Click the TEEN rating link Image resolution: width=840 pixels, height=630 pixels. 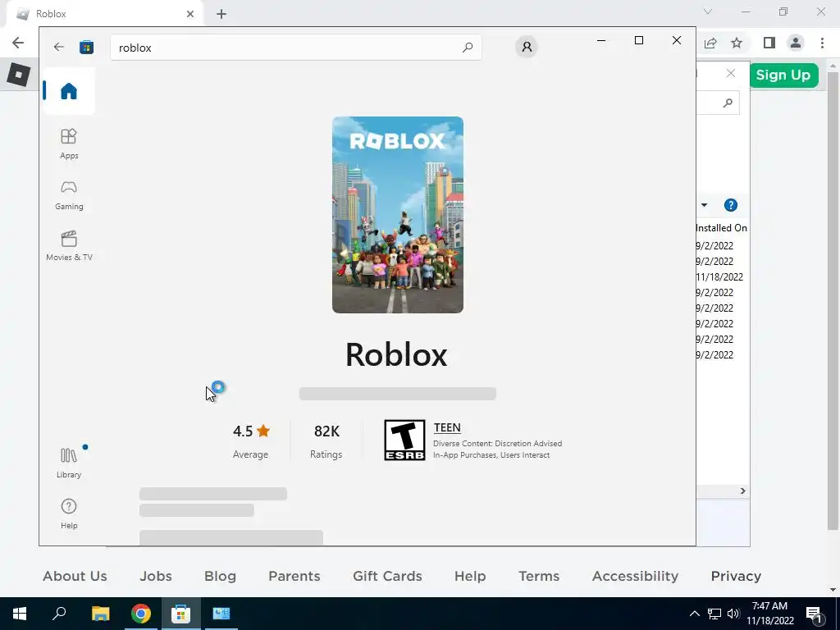[447, 427]
